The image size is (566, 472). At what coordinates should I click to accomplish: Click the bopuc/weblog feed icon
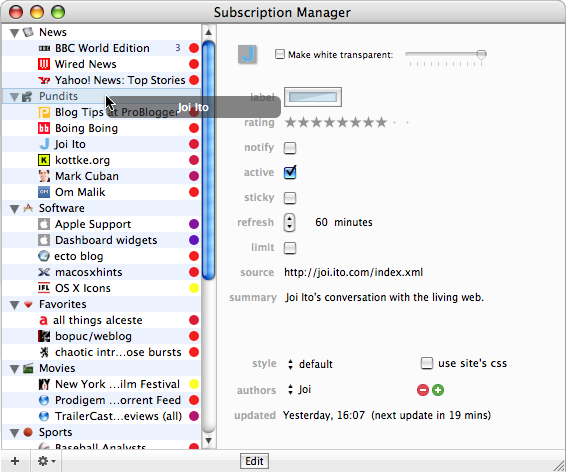tap(44, 336)
